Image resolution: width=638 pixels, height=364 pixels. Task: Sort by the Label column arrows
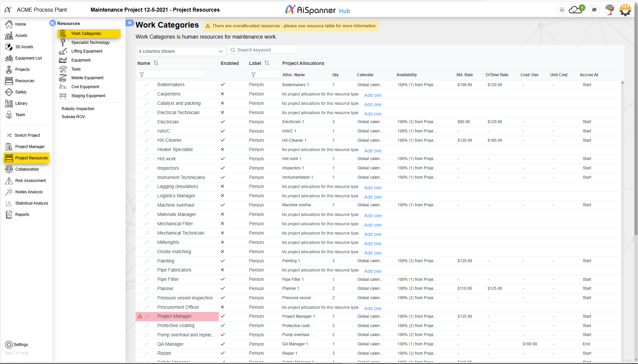coord(267,63)
